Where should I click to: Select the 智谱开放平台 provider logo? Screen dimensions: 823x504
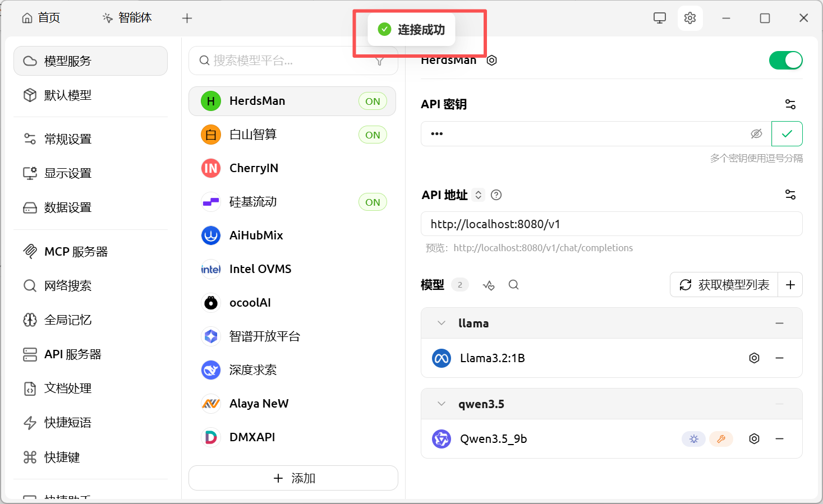(211, 336)
